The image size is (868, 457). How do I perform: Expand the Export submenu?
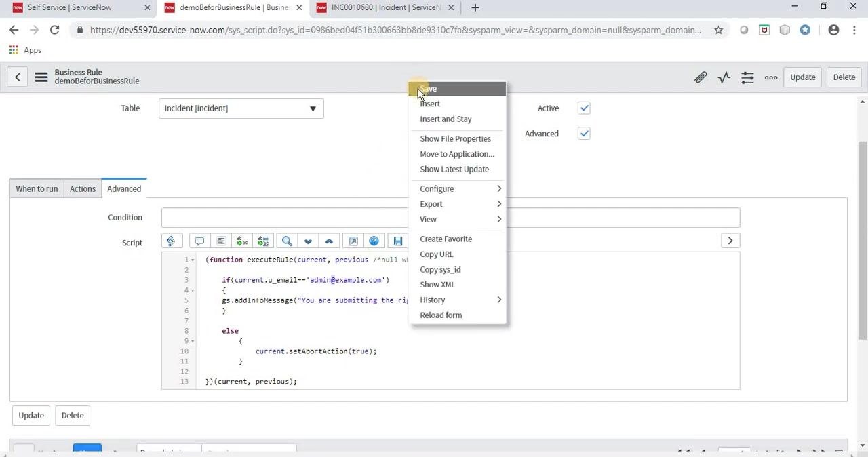coord(458,204)
